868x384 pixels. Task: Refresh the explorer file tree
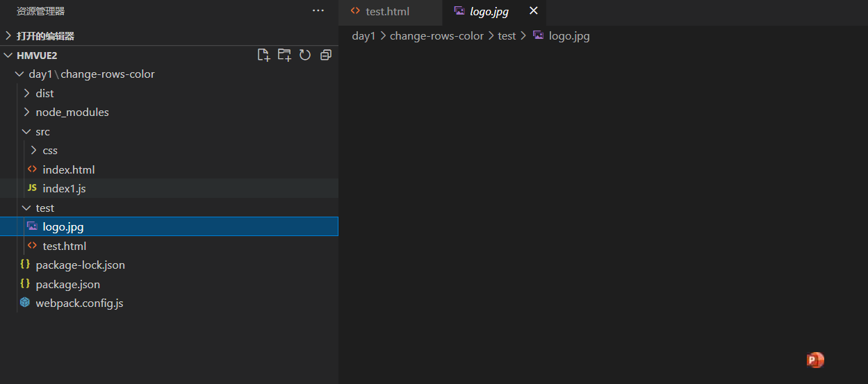coord(305,55)
